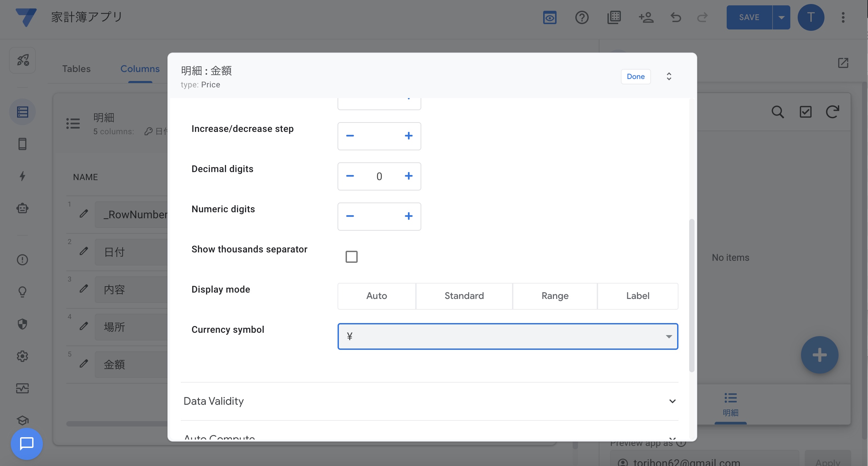Enable Show thousands separator
The image size is (868, 466).
351,256
